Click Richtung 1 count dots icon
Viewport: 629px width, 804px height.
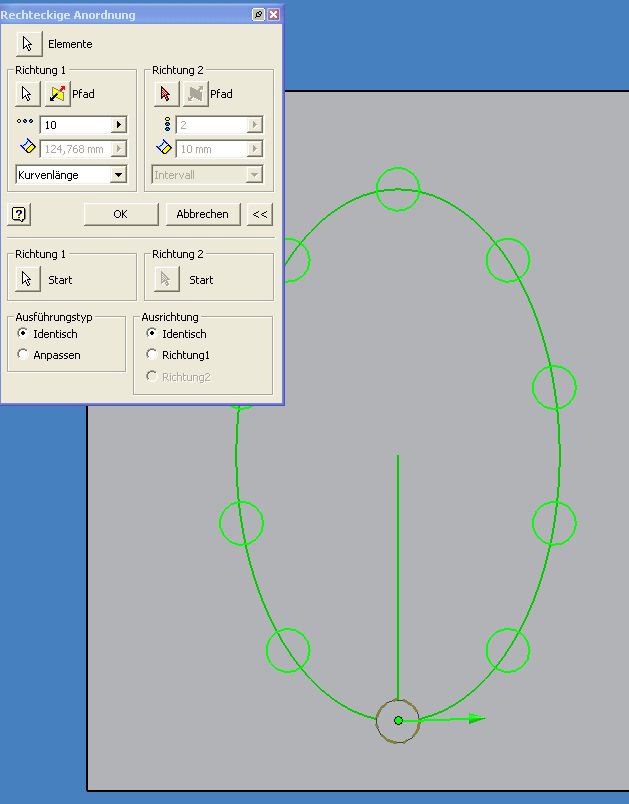pyautogui.click(x=25, y=122)
